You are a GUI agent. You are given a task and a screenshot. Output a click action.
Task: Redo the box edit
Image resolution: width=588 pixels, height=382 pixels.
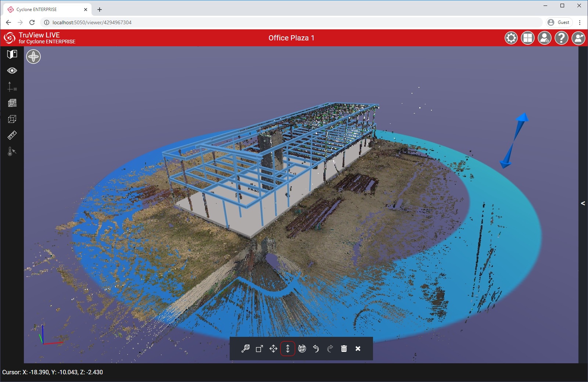[x=330, y=349]
